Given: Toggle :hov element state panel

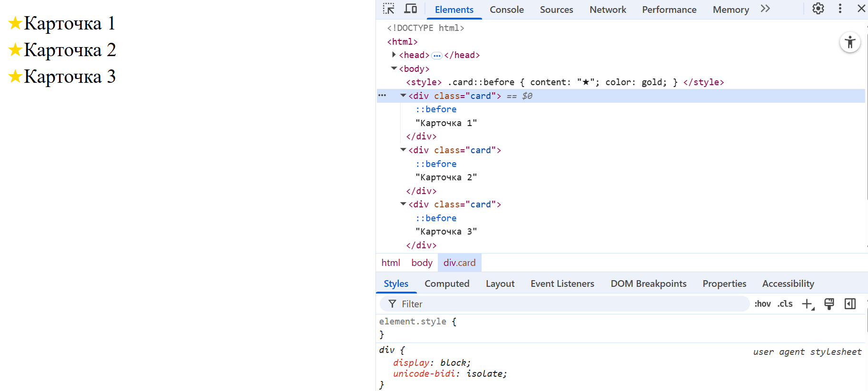Looking at the screenshot, I should pos(762,304).
